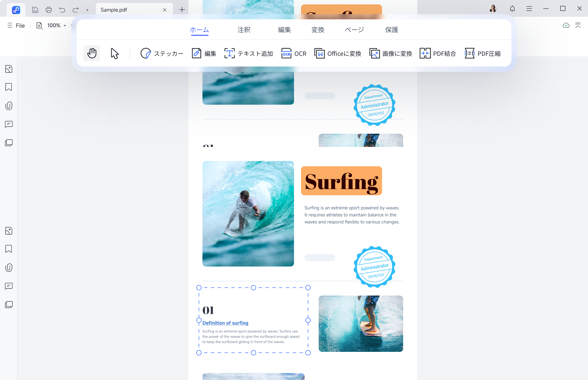Expand the quick access dropdown arrow

[x=87, y=10]
